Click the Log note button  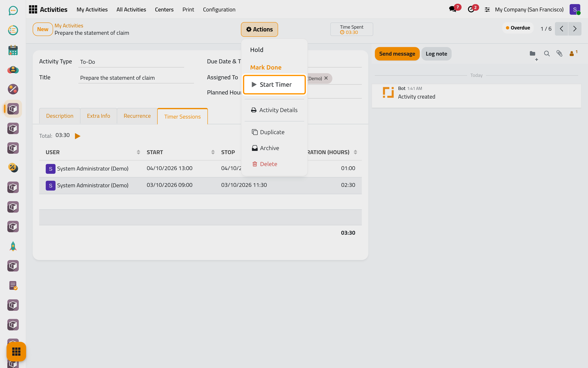[436, 54]
